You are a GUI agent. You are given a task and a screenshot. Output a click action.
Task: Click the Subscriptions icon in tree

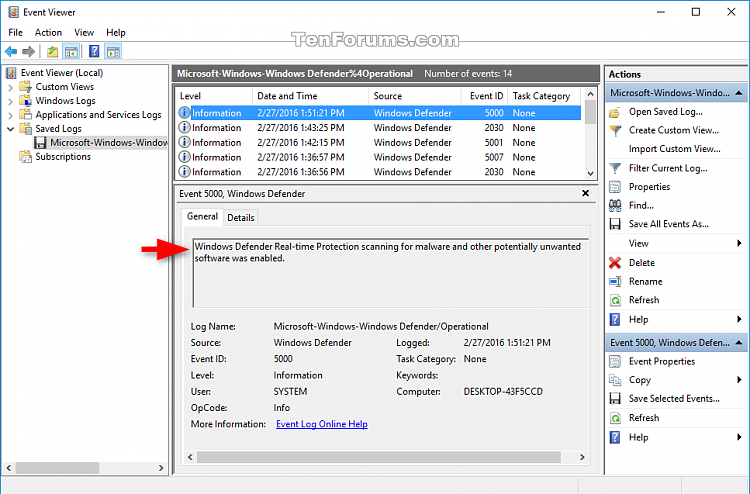25,157
